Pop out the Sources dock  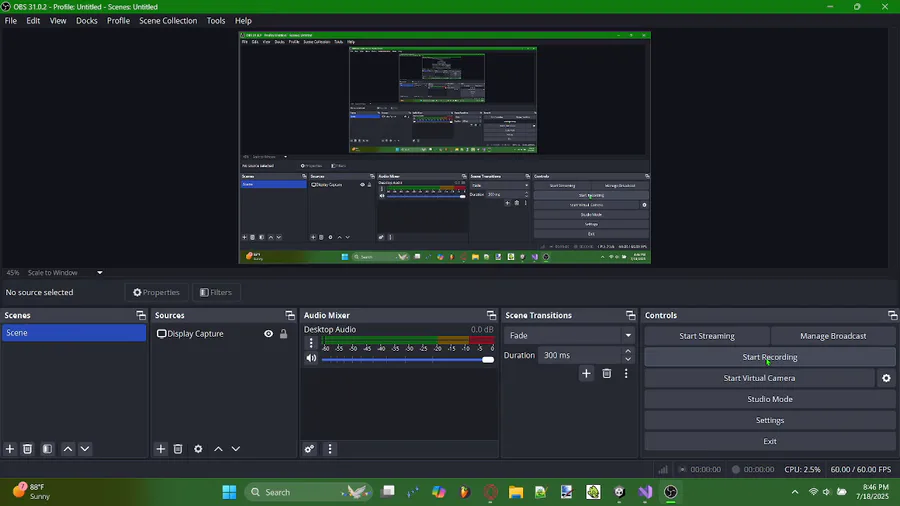[x=290, y=315]
